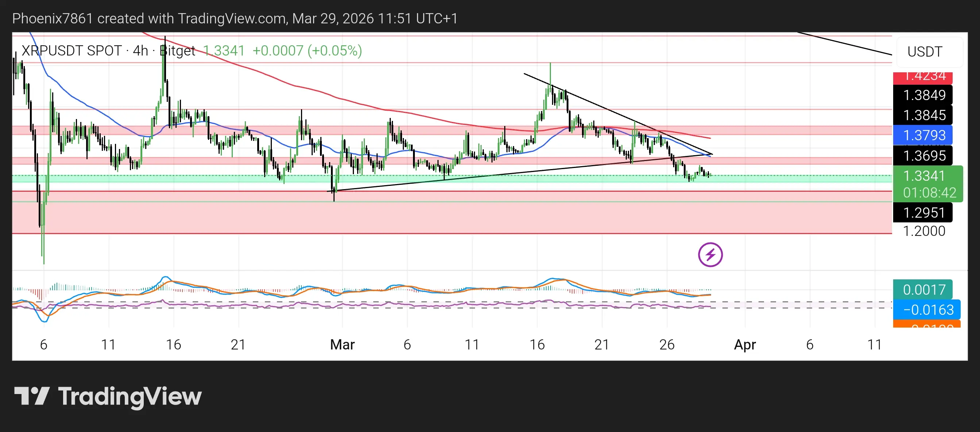Click the 1.3849 price axis label
980x432 pixels.
point(922,95)
